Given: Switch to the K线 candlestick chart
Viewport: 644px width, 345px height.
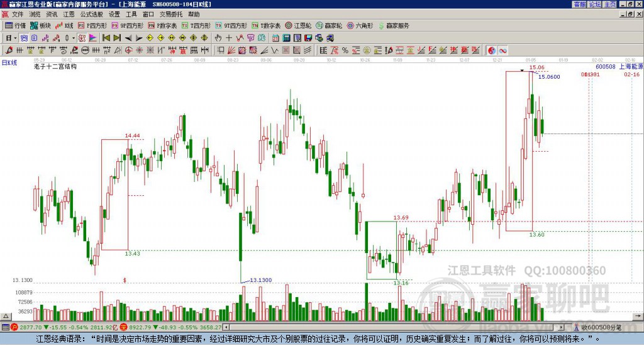Looking at the screenshot, I should [x=64, y=25].
